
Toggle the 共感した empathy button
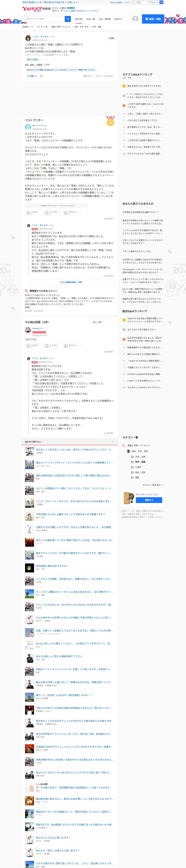pos(32,76)
